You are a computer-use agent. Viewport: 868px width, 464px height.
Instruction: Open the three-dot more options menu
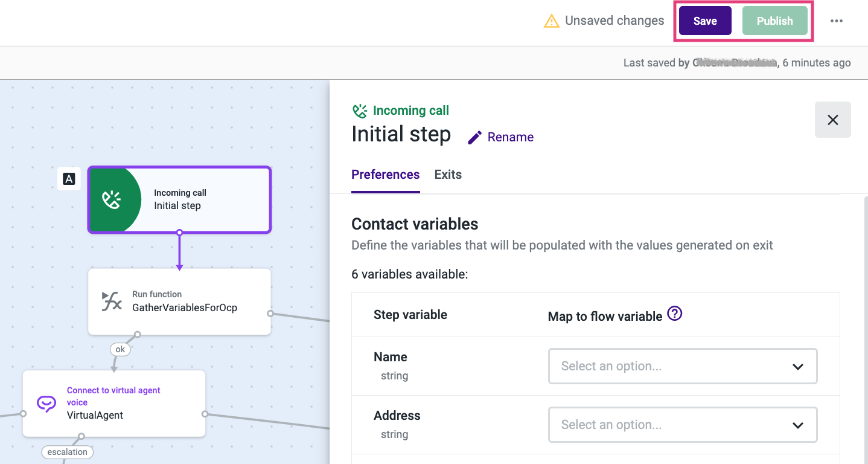pos(836,21)
